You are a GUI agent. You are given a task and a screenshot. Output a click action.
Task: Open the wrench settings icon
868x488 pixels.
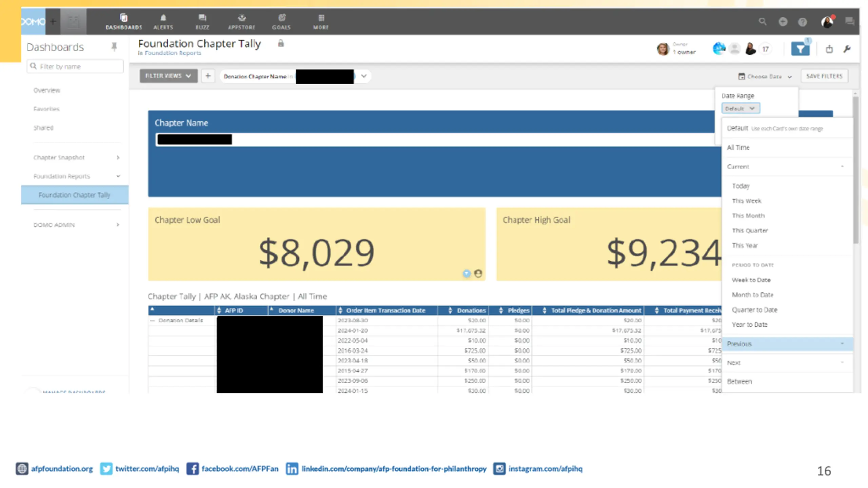coord(847,49)
